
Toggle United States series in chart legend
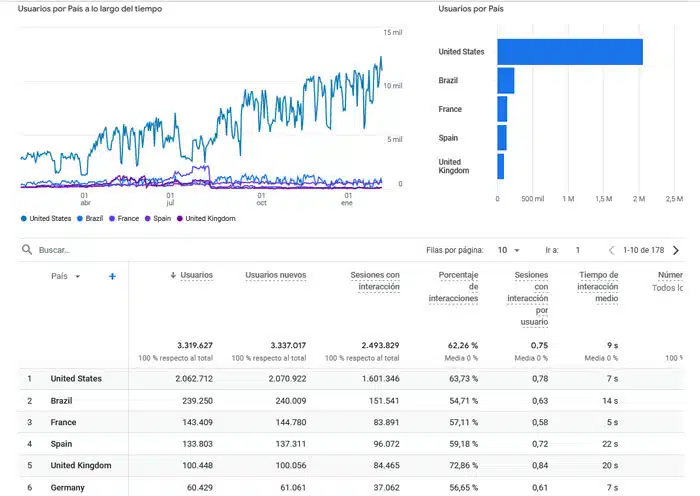46,218
